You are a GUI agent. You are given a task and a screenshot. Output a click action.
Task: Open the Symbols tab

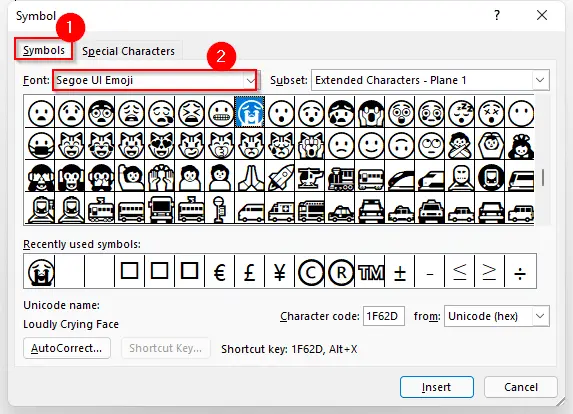point(43,50)
